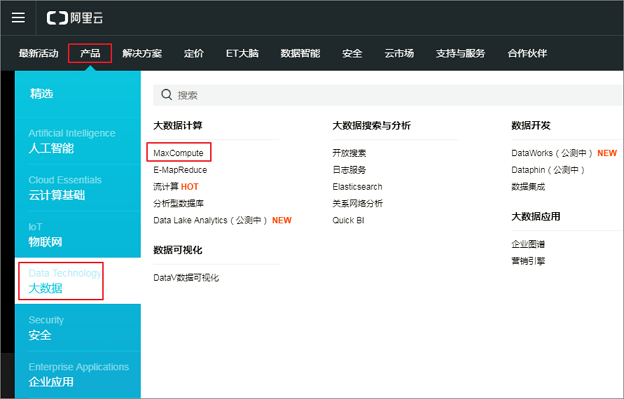Focus the 搜索 product search field
The width and height of the screenshot is (624, 399).
tap(388, 95)
